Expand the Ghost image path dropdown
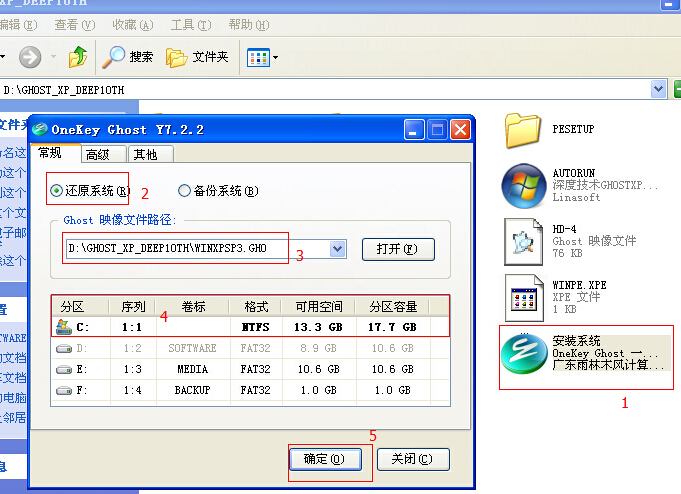681x494 pixels. pos(337,248)
